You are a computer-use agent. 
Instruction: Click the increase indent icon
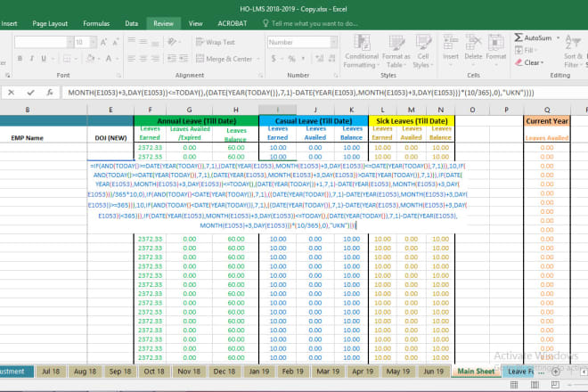pyautogui.click(x=184, y=59)
